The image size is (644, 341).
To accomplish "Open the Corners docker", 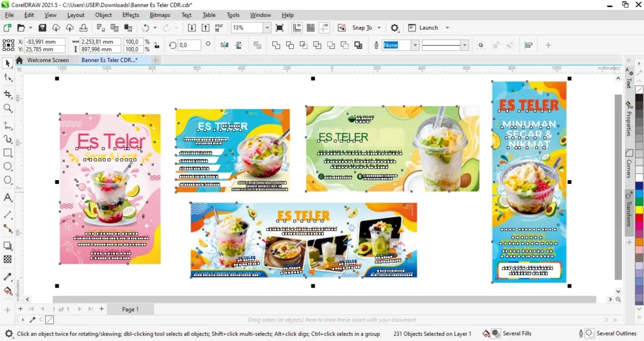I will (x=629, y=164).
